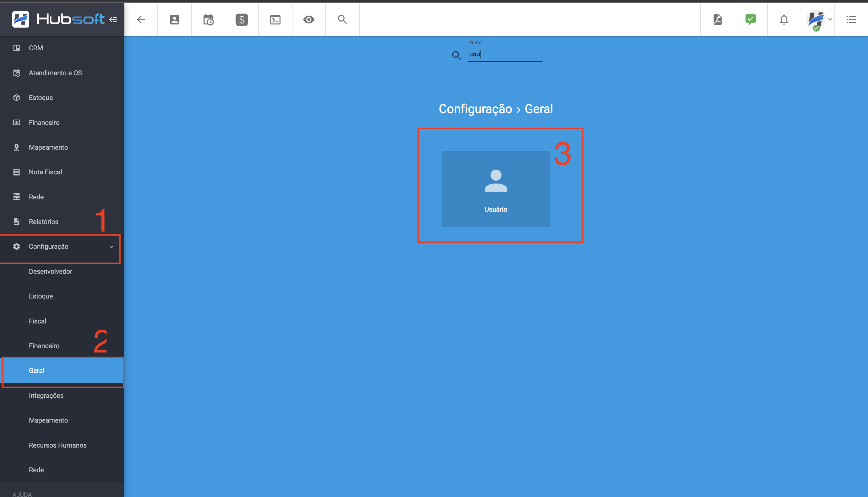Open notifications bell icon
868x497 pixels.
click(x=784, y=20)
